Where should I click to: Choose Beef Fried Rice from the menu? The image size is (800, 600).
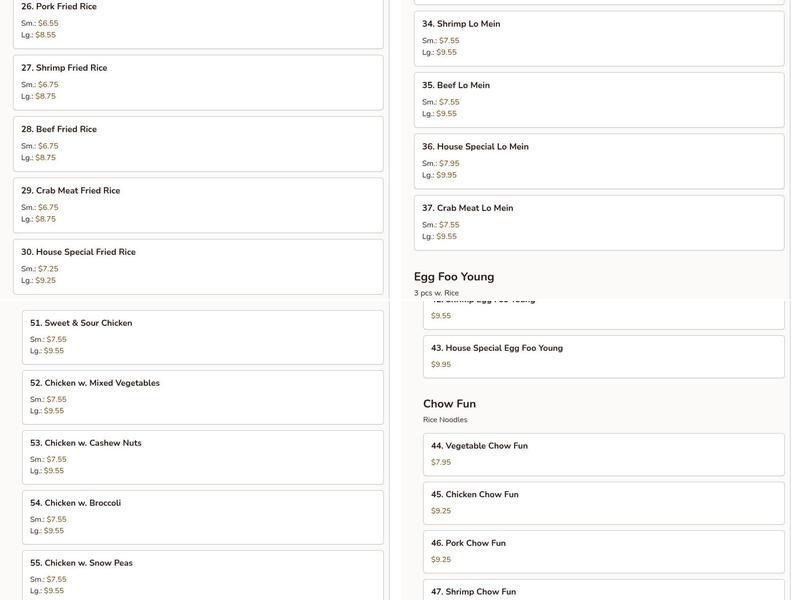(x=198, y=143)
